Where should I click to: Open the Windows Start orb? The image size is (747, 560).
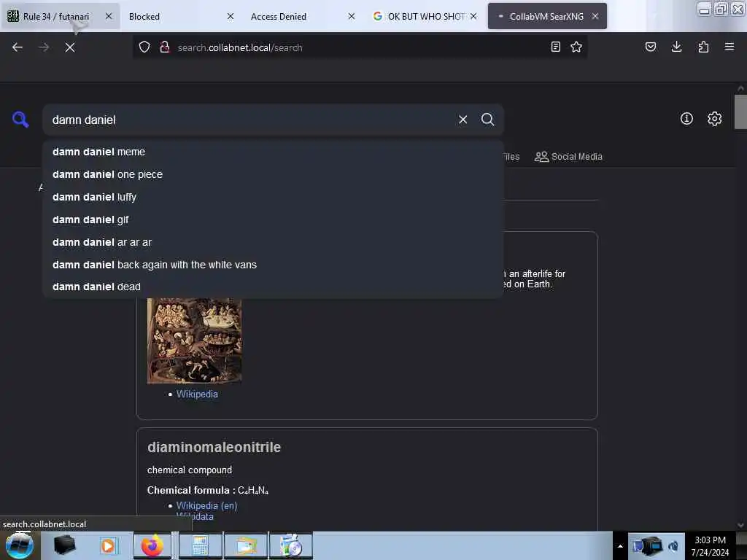[x=20, y=545]
